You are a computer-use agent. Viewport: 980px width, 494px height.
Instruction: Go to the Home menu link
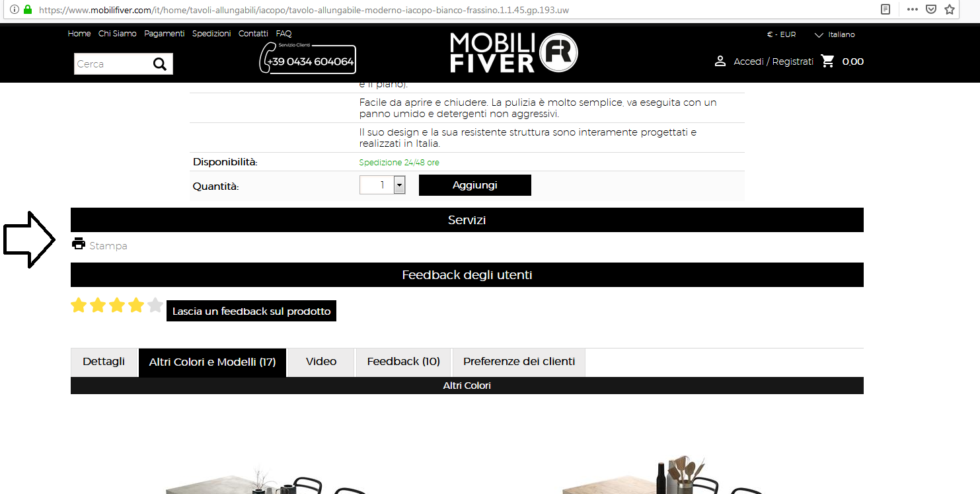tap(79, 34)
